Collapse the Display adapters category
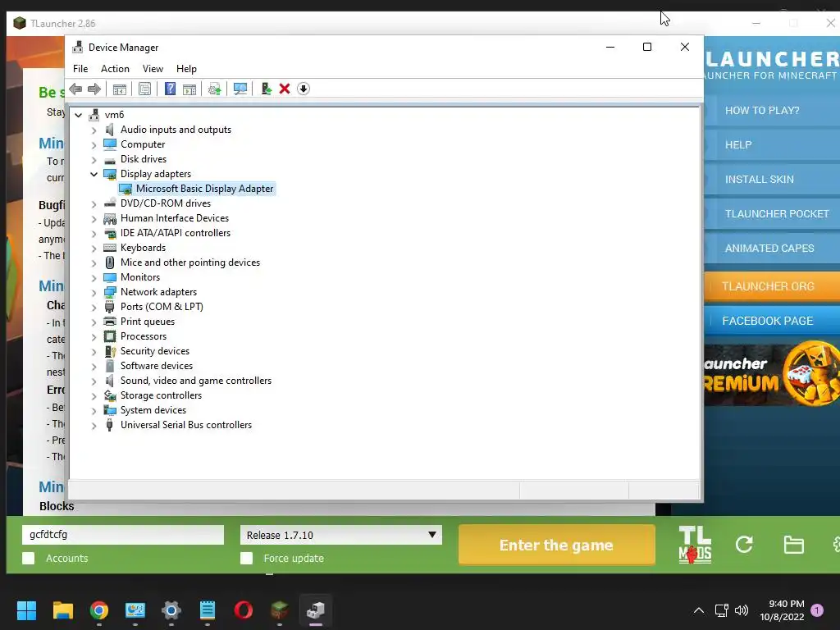This screenshot has height=630, width=840. point(94,174)
